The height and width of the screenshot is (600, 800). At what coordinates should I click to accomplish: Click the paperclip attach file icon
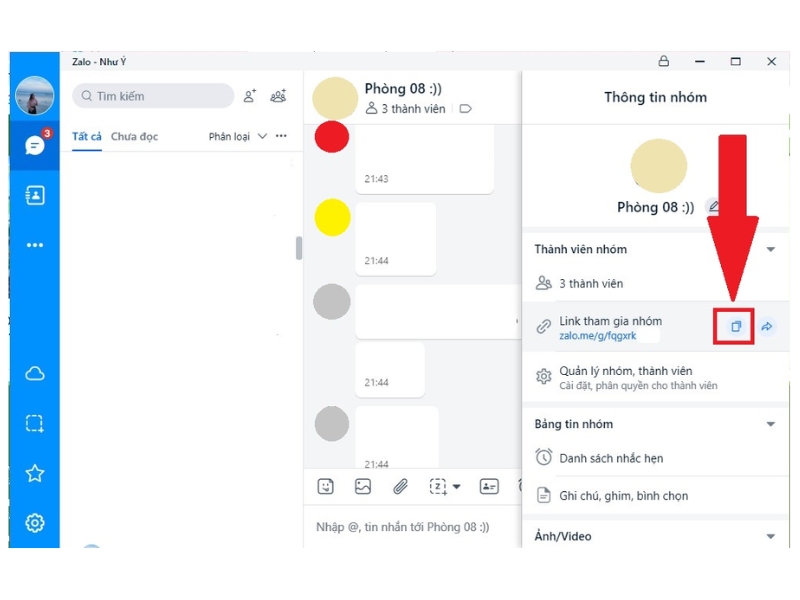pyautogui.click(x=401, y=486)
